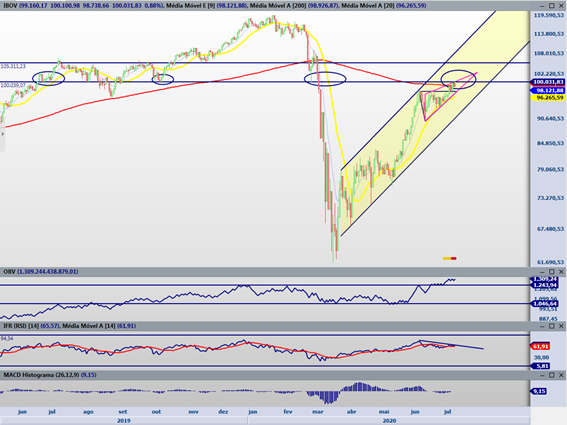Click the yellow 96.265,59 price tag
The image size is (567, 425).
pyautogui.click(x=548, y=98)
